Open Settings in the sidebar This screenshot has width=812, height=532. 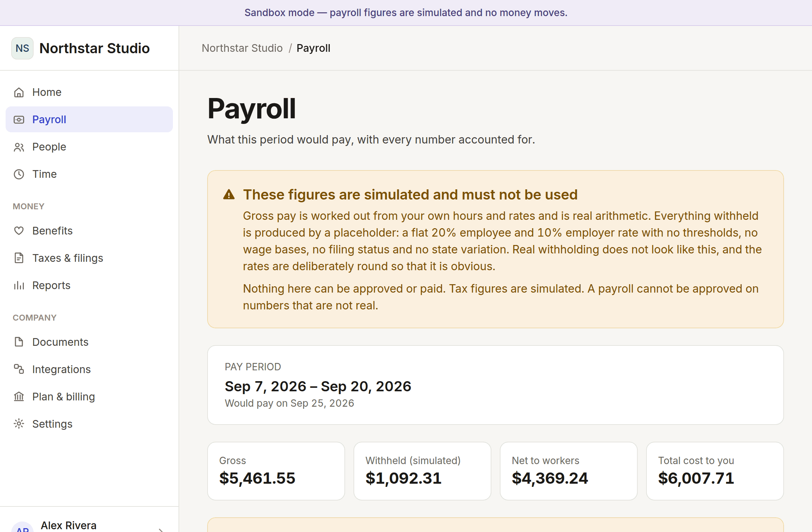[89, 424]
